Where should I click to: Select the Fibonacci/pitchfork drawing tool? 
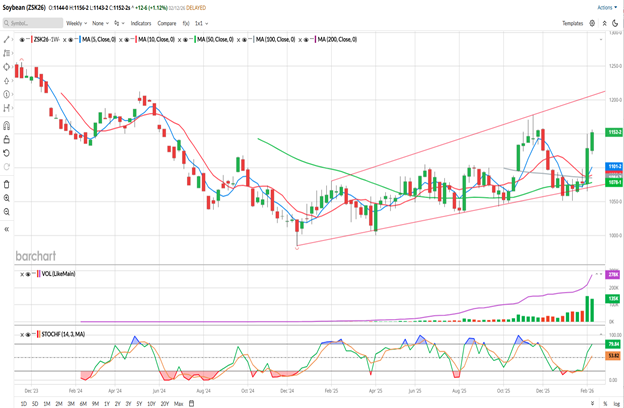[6, 53]
